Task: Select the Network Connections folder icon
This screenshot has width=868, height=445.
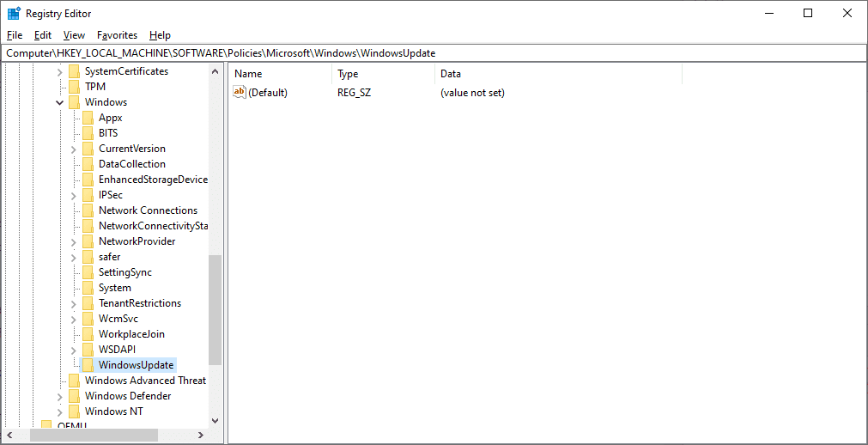Action: coord(88,211)
